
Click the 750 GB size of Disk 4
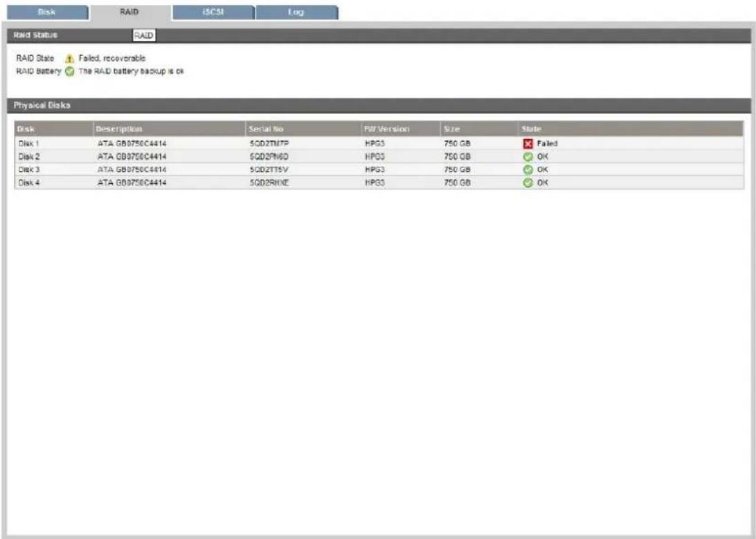pyautogui.click(x=457, y=183)
